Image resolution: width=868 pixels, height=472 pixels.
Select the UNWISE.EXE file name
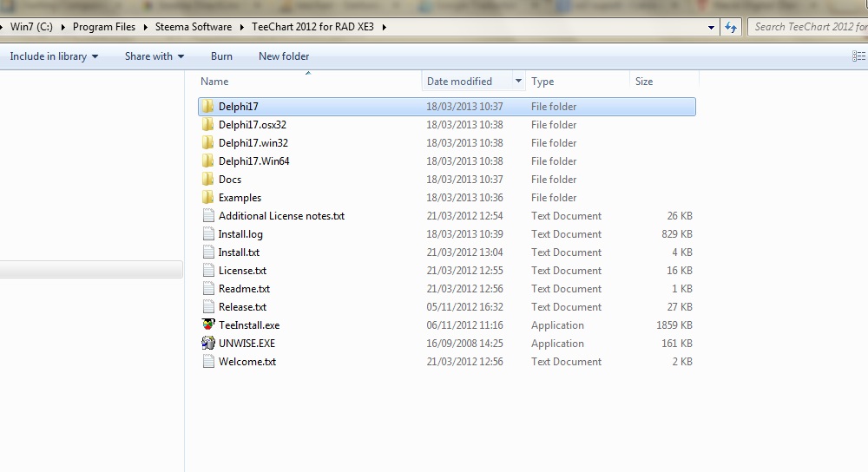[x=247, y=344]
